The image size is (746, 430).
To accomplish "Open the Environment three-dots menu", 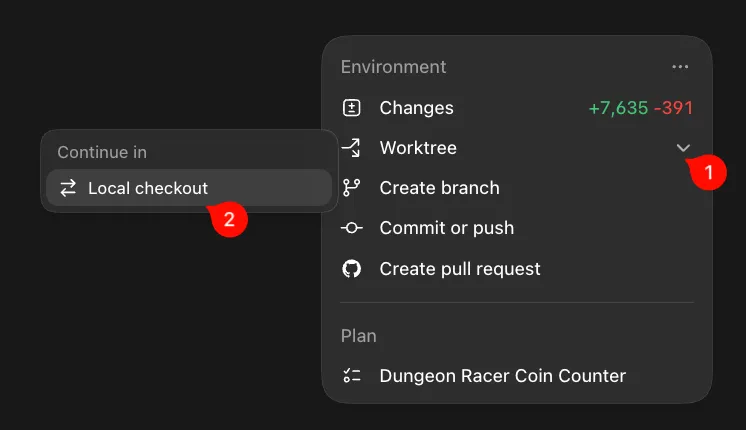I will [680, 67].
